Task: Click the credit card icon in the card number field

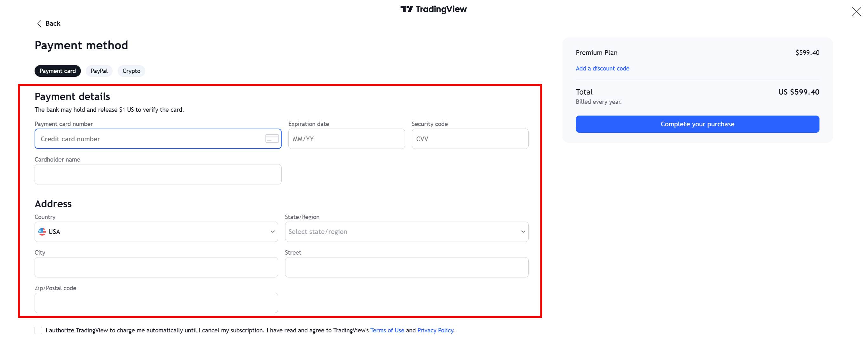Action: point(272,139)
